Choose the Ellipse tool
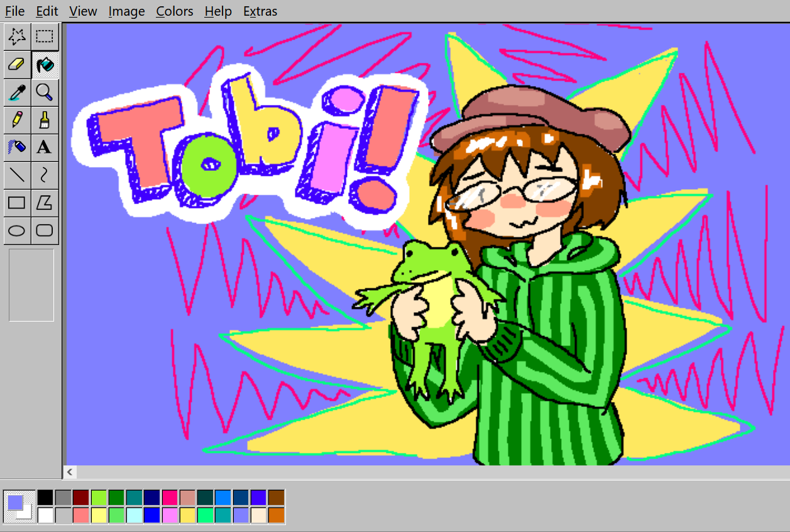 (17, 231)
